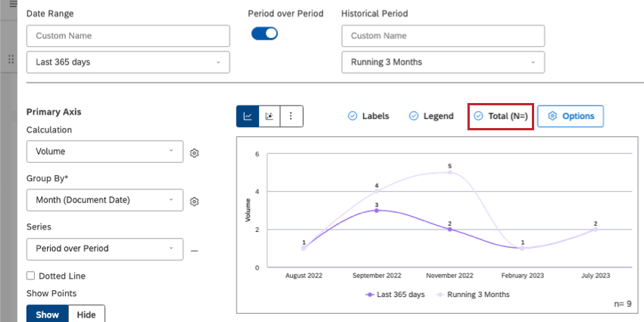Enable the Dotted Line checkbox

31,276
